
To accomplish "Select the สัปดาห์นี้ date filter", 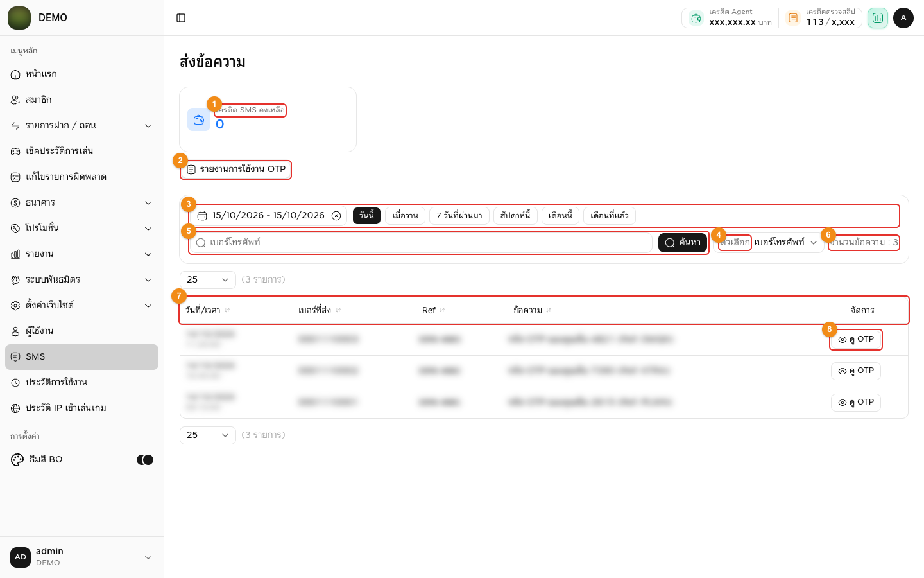I will click(x=515, y=216).
